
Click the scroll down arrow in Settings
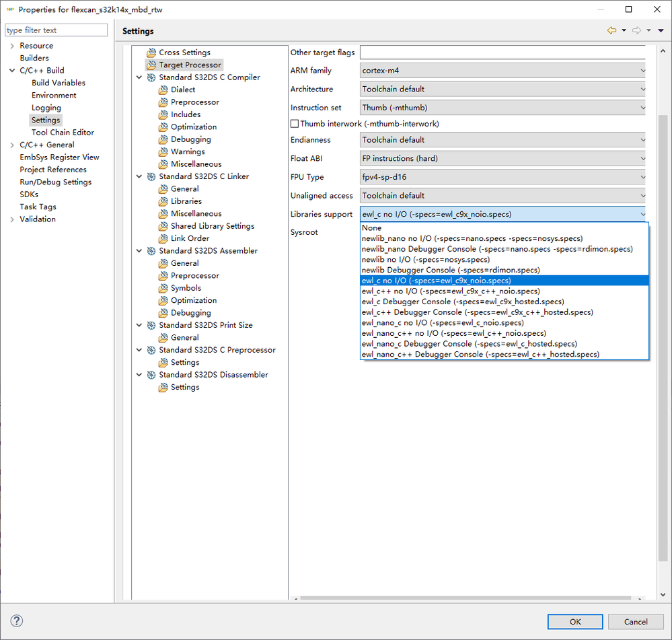pyautogui.click(x=663, y=594)
